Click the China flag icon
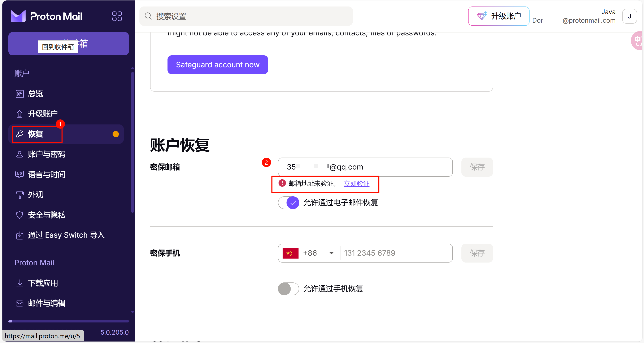The width and height of the screenshot is (644, 343). pos(290,253)
